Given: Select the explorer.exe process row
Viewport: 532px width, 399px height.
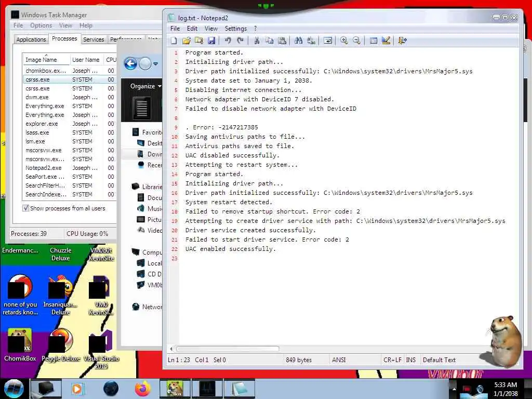Looking at the screenshot, I should tap(70, 124).
